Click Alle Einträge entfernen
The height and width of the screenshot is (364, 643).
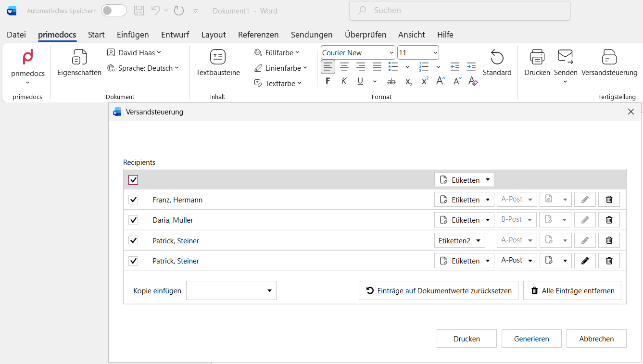[x=572, y=290]
